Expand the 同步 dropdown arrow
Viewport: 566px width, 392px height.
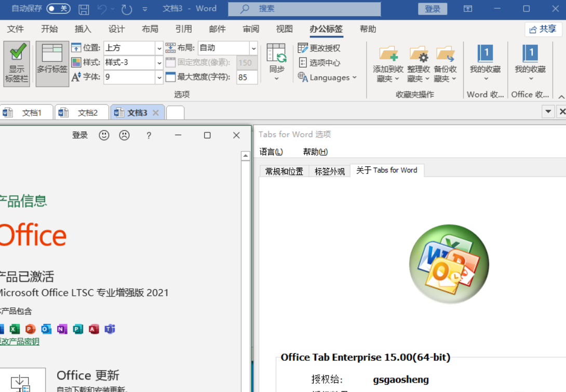(x=276, y=78)
